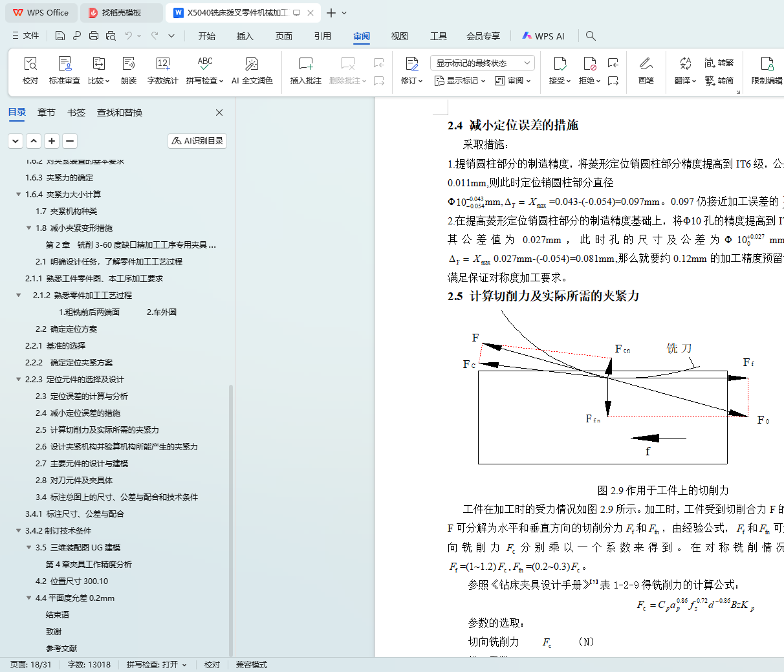Switch to 找稻壳模板 window tab
The image size is (784, 672).
[122, 13]
